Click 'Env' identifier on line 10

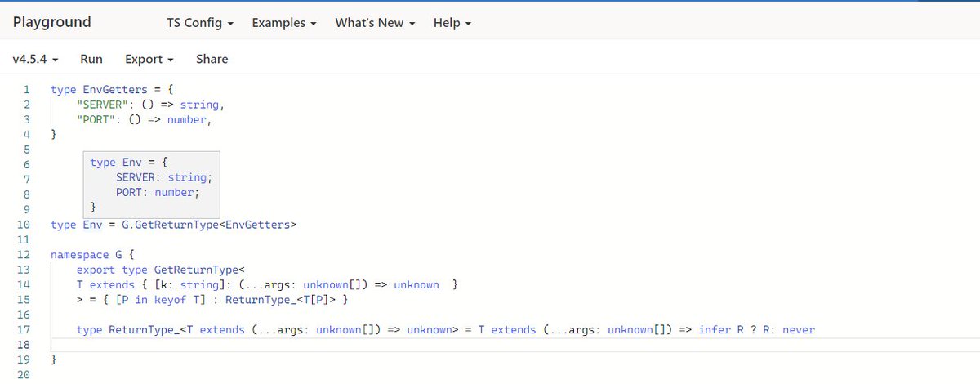(92, 225)
